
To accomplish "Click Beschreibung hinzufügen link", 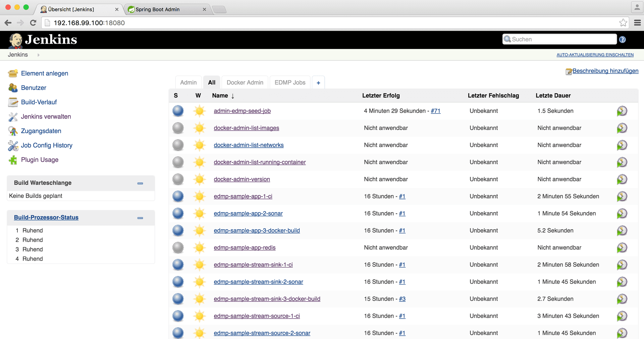I will pyautogui.click(x=605, y=71).
